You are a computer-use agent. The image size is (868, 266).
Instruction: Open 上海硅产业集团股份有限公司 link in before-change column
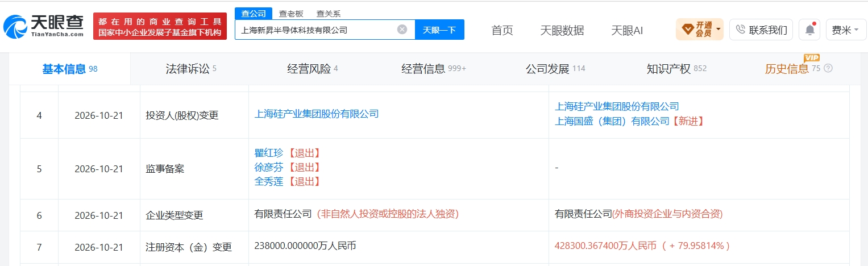[317, 114]
